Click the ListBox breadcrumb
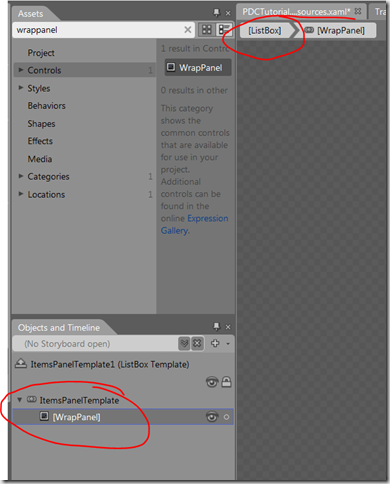This screenshot has height=484, width=390. tap(265, 31)
